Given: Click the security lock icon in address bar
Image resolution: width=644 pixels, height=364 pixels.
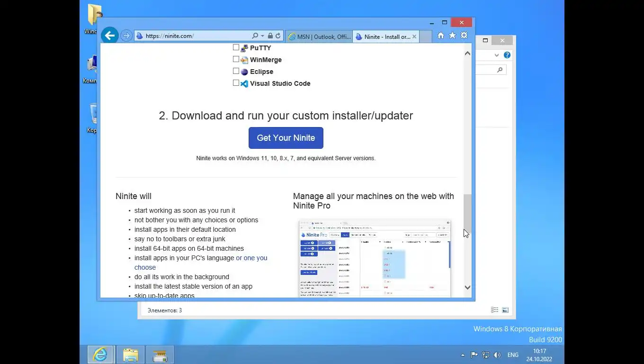Looking at the screenshot, I should pyautogui.click(x=270, y=36).
